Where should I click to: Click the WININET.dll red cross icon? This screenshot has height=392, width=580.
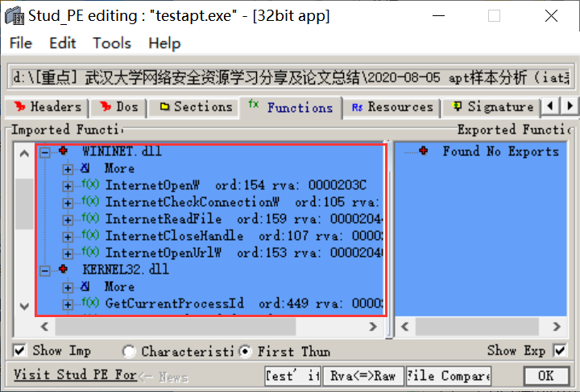coord(64,151)
